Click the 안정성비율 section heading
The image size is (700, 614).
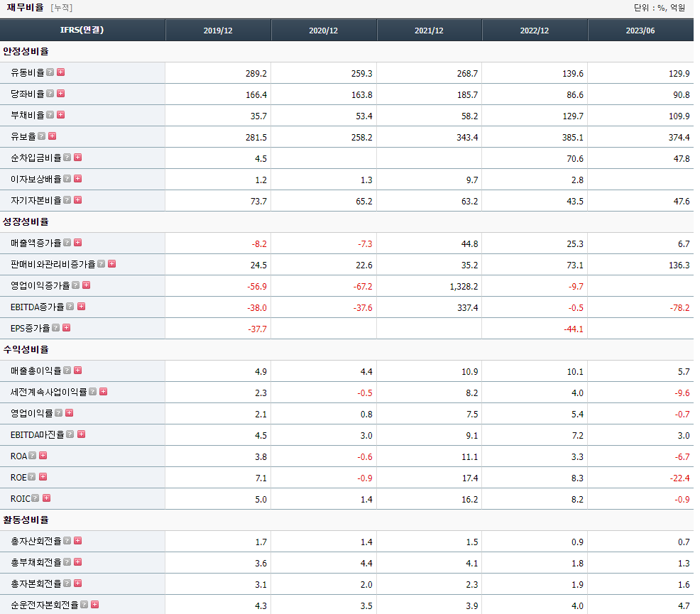[26, 51]
